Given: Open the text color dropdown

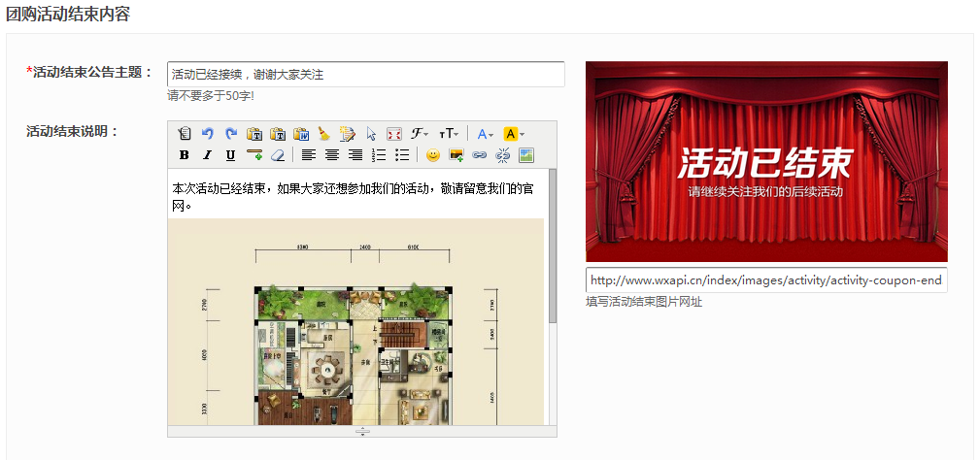Looking at the screenshot, I should point(486,134).
